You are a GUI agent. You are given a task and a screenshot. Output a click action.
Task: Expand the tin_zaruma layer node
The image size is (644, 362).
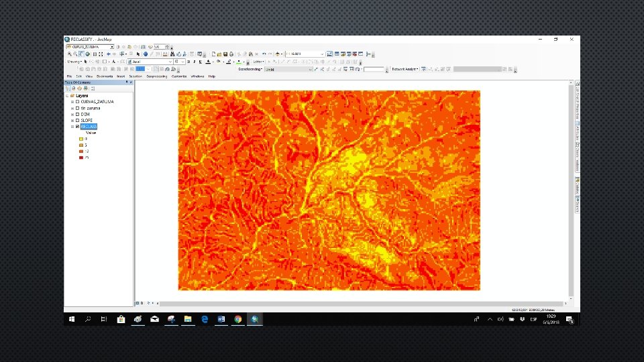coord(72,109)
